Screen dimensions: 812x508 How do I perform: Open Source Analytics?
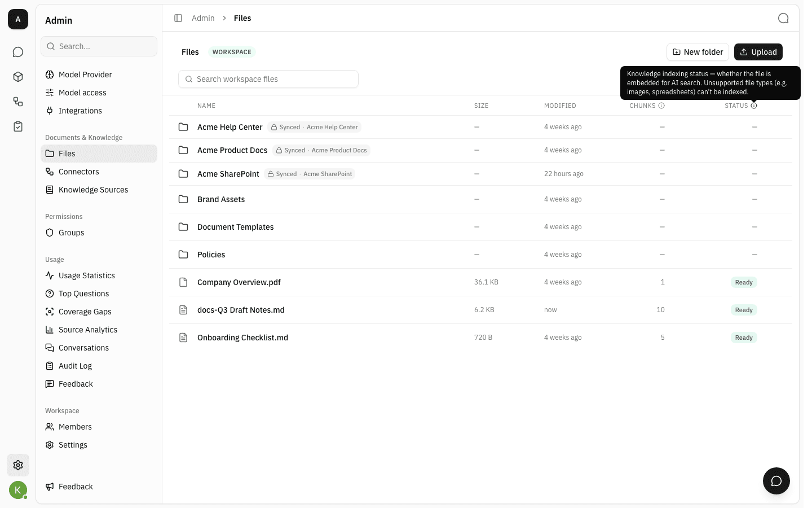[99, 330]
